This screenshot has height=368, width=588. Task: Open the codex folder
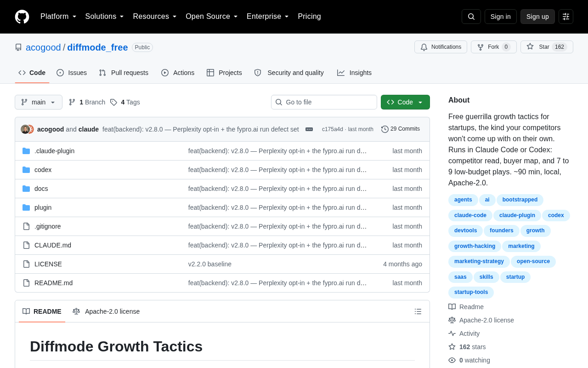click(43, 170)
